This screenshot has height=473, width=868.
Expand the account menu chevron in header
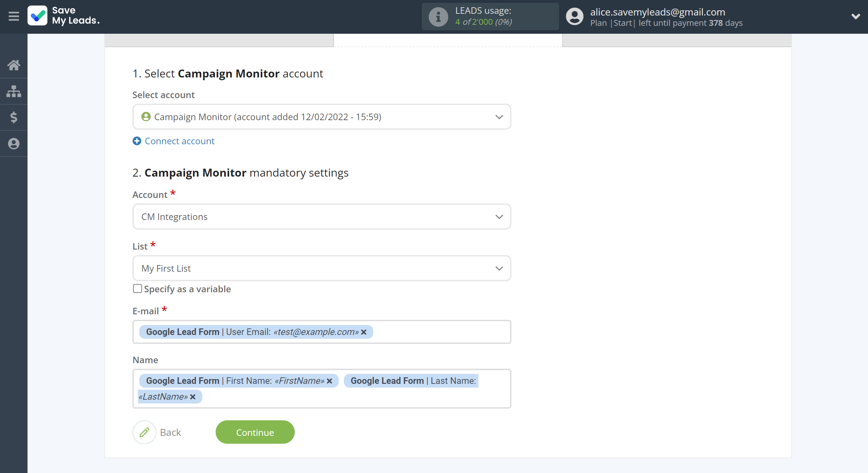point(856,16)
